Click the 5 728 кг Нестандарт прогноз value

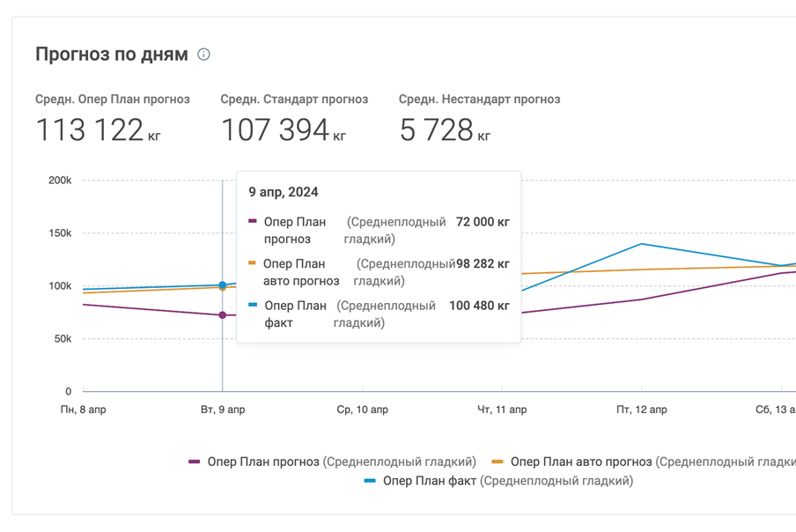click(x=445, y=130)
